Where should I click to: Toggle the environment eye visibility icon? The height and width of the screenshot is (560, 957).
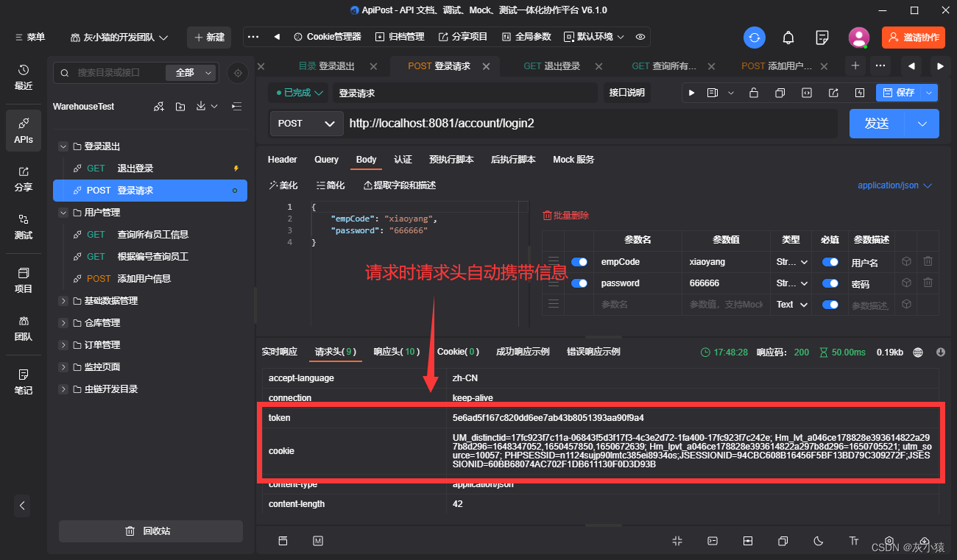coord(640,37)
